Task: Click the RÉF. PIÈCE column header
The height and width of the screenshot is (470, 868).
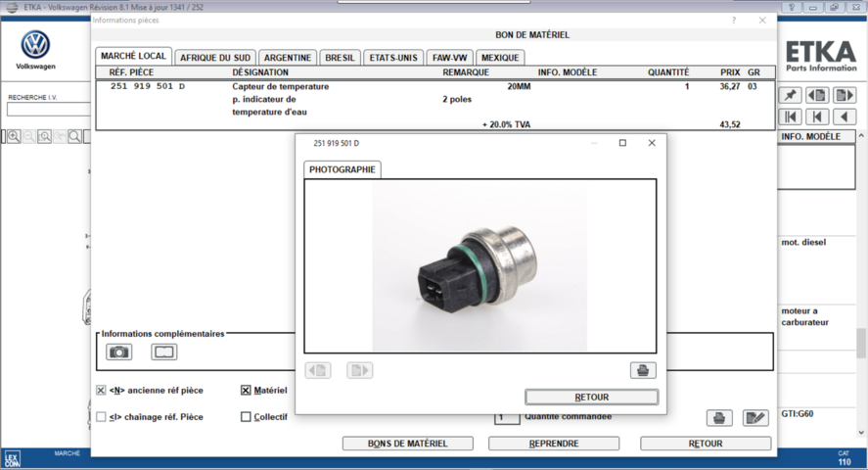Action: point(131,72)
